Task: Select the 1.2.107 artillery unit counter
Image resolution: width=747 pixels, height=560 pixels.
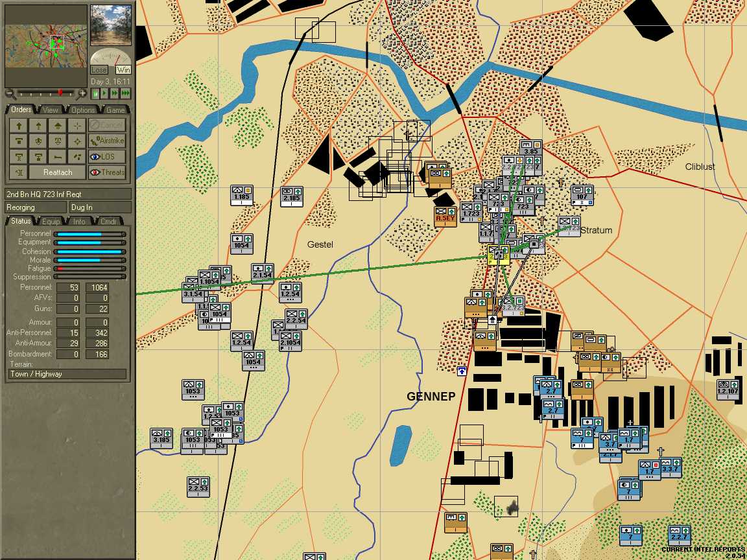Action: (728, 390)
